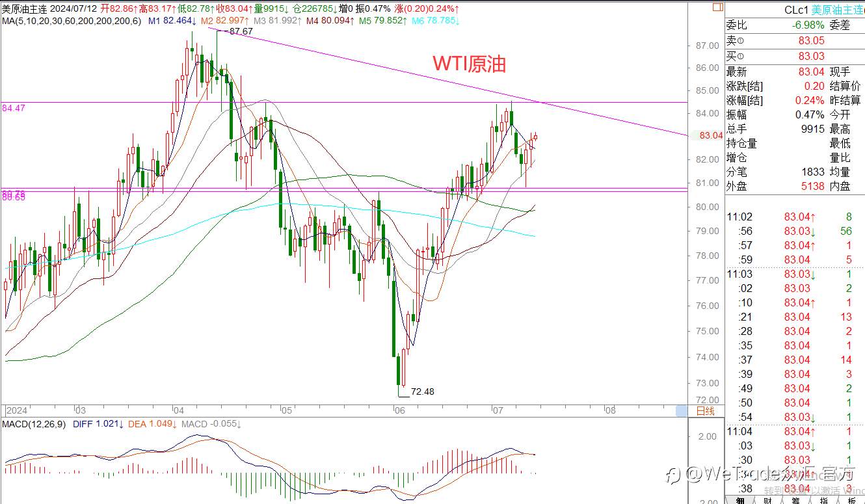The width and height of the screenshot is (865, 504).
Task: Click the 日线 period label
Action: pos(705,411)
